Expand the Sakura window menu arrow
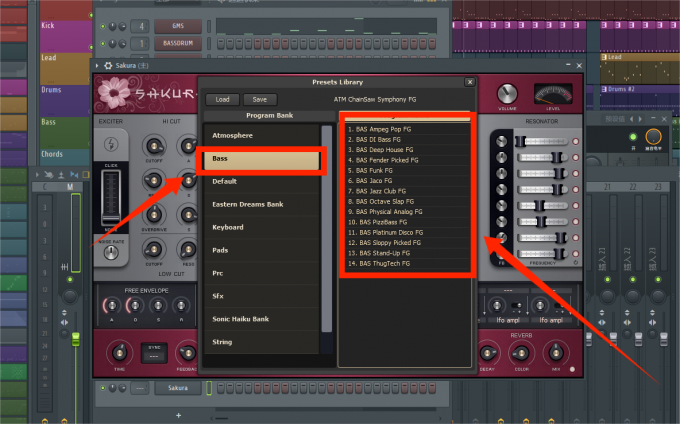This screenshot has width=680, height=424. [97, 65]
